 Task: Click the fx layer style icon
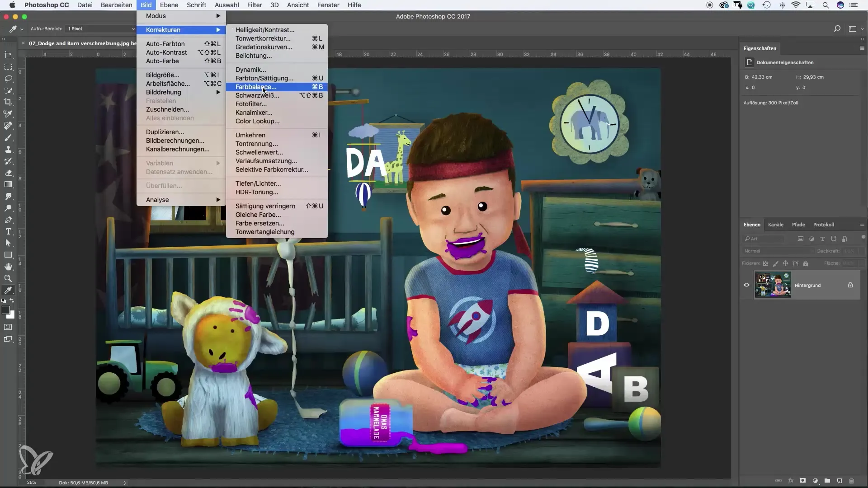point(791,481)
